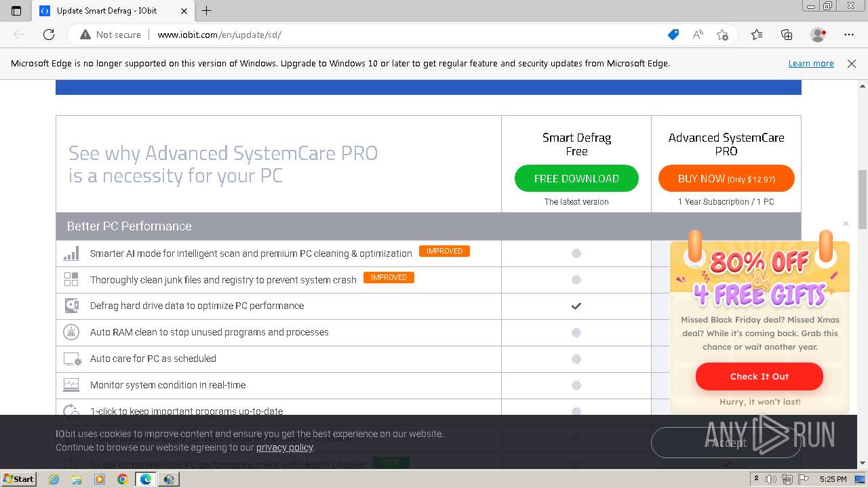
Task: Open File Explorer from taskbar
Action: coord(77,479)
